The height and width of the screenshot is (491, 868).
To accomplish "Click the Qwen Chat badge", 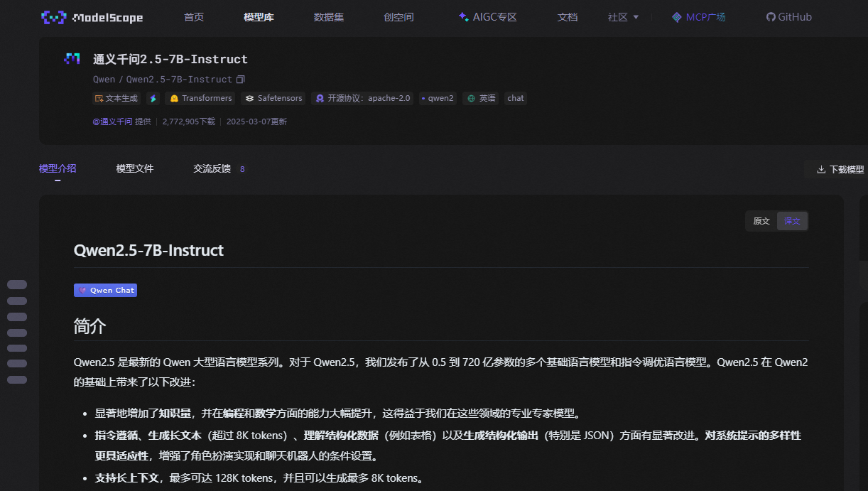I will pyautogui.click(x=105, y=290).
